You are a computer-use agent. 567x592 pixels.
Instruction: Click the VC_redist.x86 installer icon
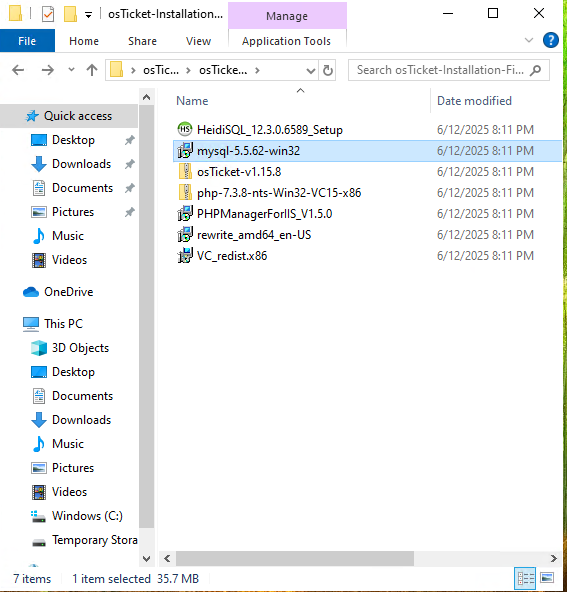tap(185, 256)
